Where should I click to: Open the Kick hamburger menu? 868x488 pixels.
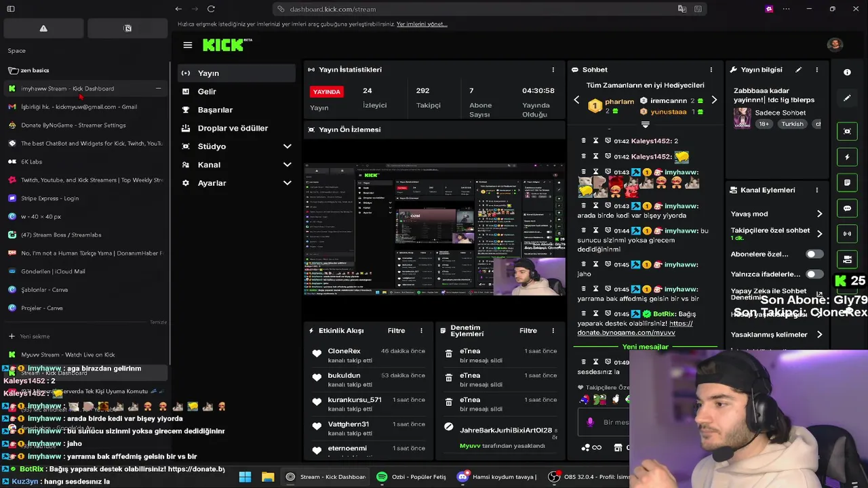click(x=188, y=45)
